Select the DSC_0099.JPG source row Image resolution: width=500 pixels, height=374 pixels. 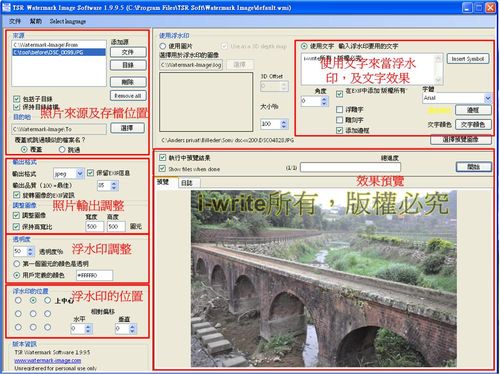[59, 52]
